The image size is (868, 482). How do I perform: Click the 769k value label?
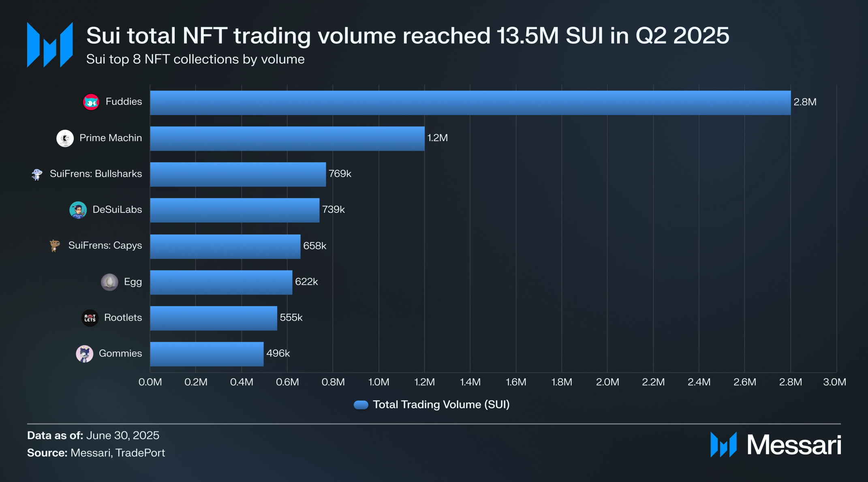pyautogui.click(x=340, y=174)
